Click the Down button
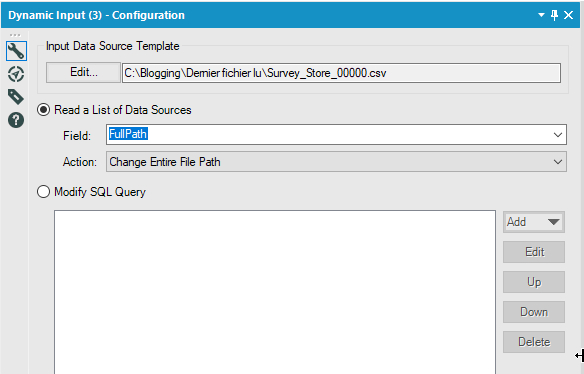584x374 pixels. (x=534, y=312)
